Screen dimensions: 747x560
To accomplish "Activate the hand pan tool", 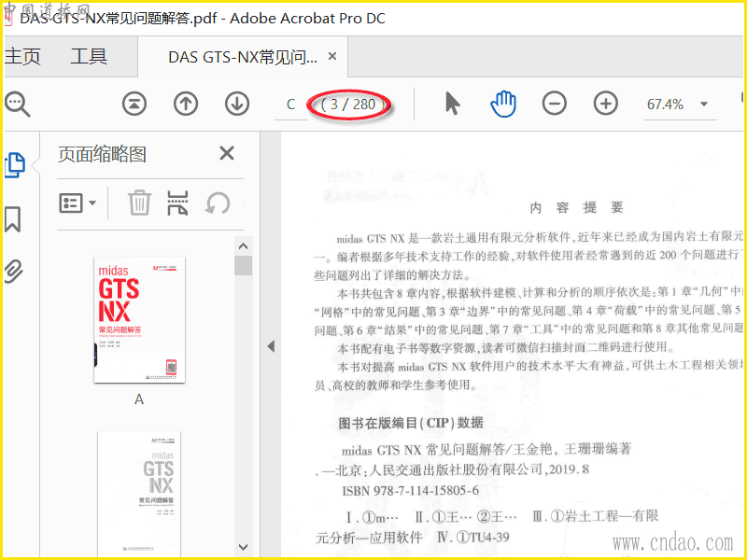I will click(503, 104).
